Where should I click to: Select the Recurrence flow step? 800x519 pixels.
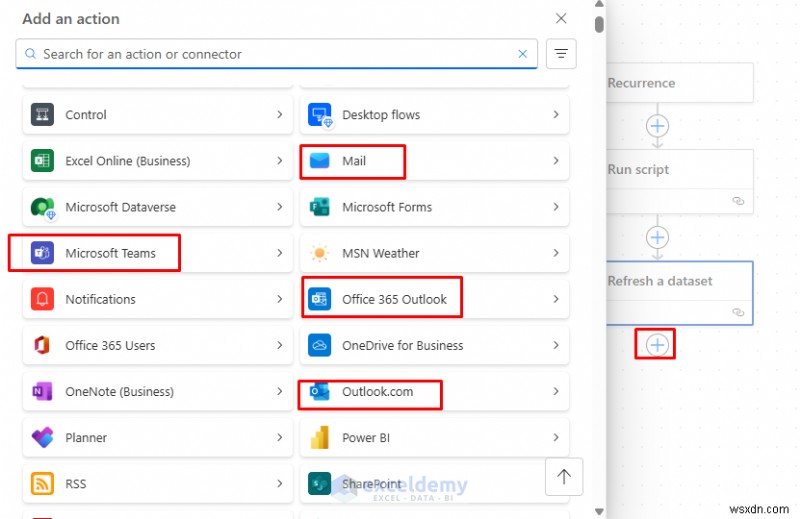(x=679, y=83)
